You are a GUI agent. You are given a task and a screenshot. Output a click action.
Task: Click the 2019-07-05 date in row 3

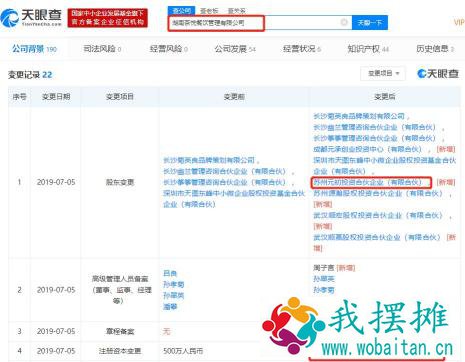[x=56, y=331]
